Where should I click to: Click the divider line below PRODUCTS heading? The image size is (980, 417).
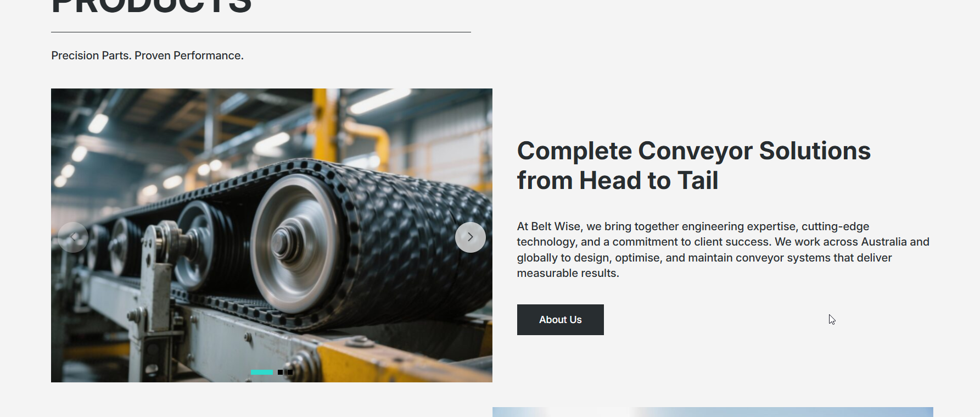coord(261,32)
